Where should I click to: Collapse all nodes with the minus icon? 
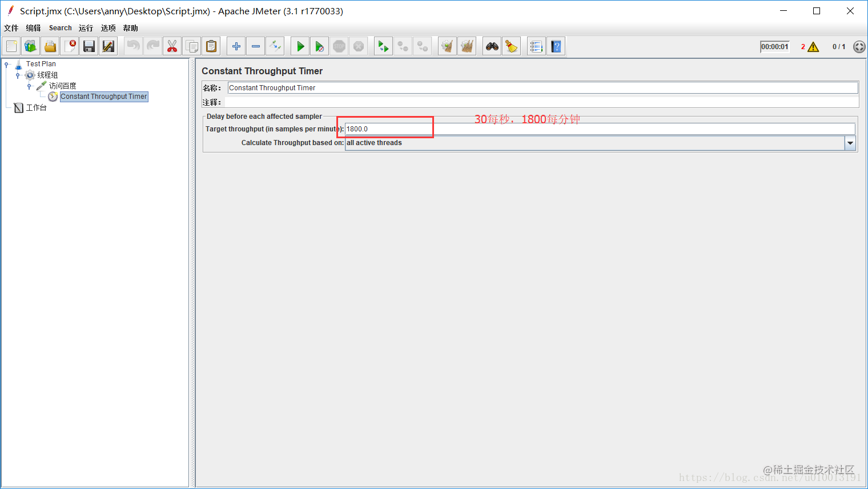256,46
